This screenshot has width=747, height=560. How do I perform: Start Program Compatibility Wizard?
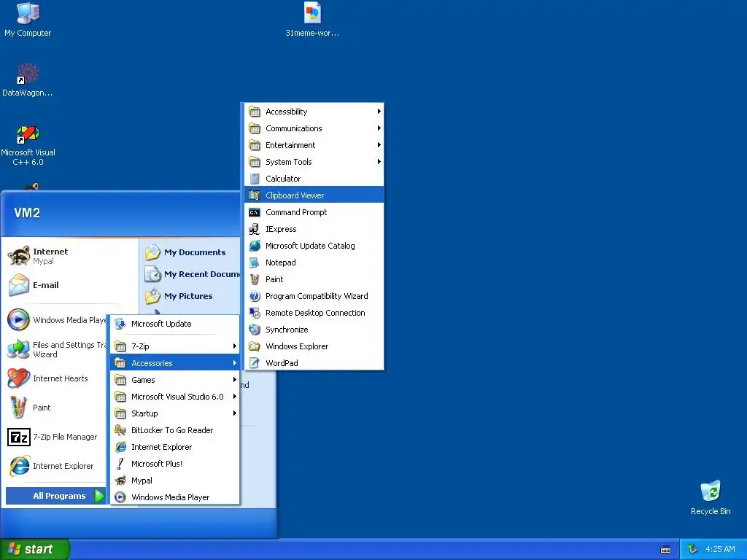click(x=314, y=296)
